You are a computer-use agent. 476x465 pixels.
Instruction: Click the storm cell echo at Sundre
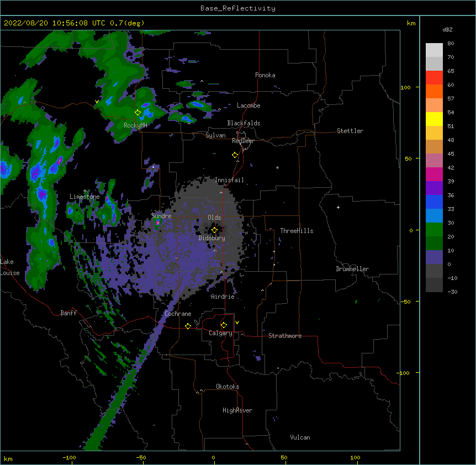pyautogui.click(x=157, y=224)
